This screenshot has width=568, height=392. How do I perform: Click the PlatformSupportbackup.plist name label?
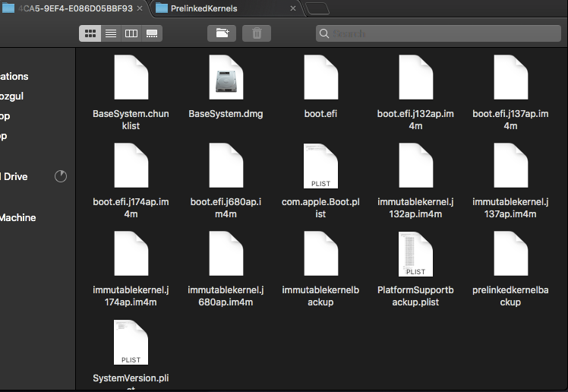pos(415,296)
